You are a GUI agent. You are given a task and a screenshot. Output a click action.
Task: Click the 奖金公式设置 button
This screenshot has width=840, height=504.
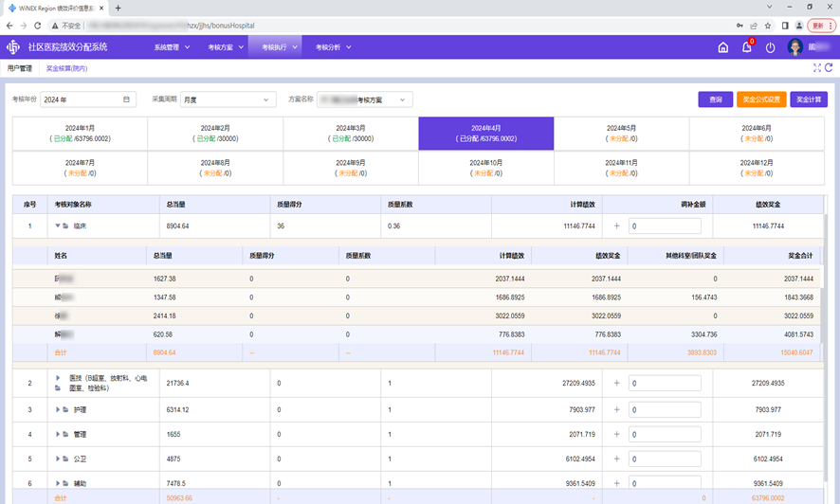(761, 99)
